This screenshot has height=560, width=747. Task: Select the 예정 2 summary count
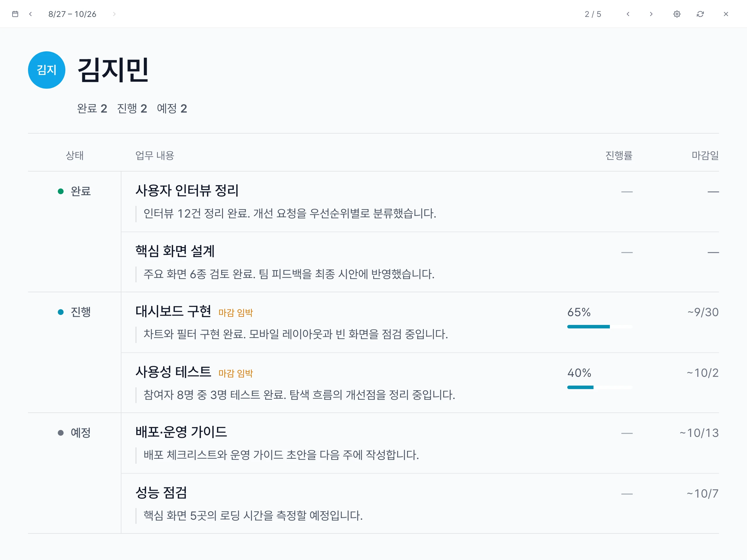(x=172, y=108)
